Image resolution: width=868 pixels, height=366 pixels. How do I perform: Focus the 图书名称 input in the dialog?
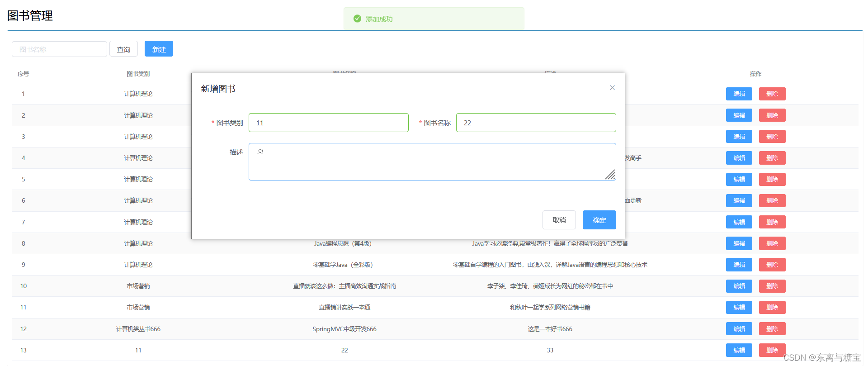click(x=536, y=123)
